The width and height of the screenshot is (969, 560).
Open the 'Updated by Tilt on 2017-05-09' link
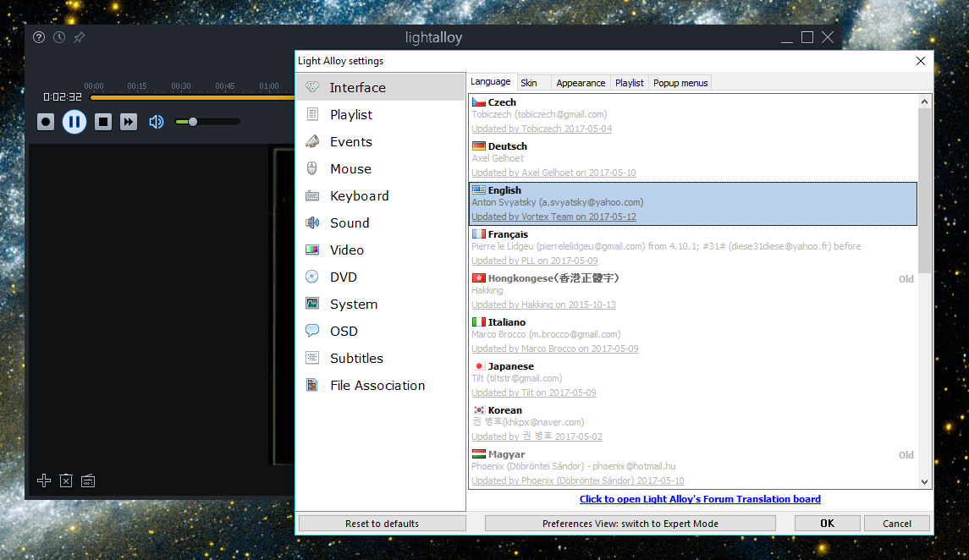[x=534, y=393]
